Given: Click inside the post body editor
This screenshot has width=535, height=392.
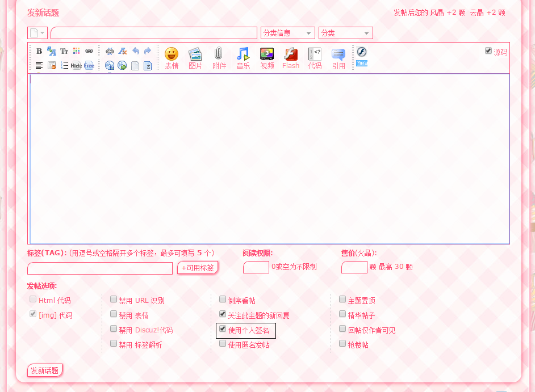Looking at the screenshot, I should (x=269, y=159).
